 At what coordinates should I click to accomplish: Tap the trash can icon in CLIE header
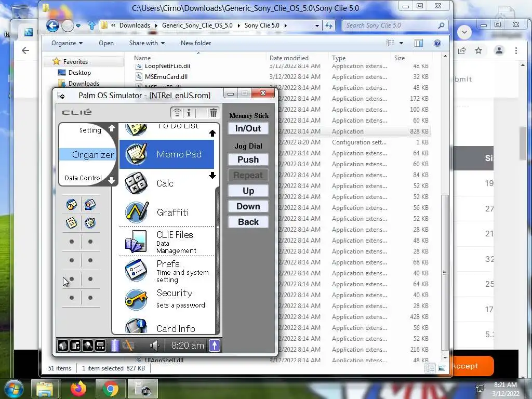tap(214, 113)
